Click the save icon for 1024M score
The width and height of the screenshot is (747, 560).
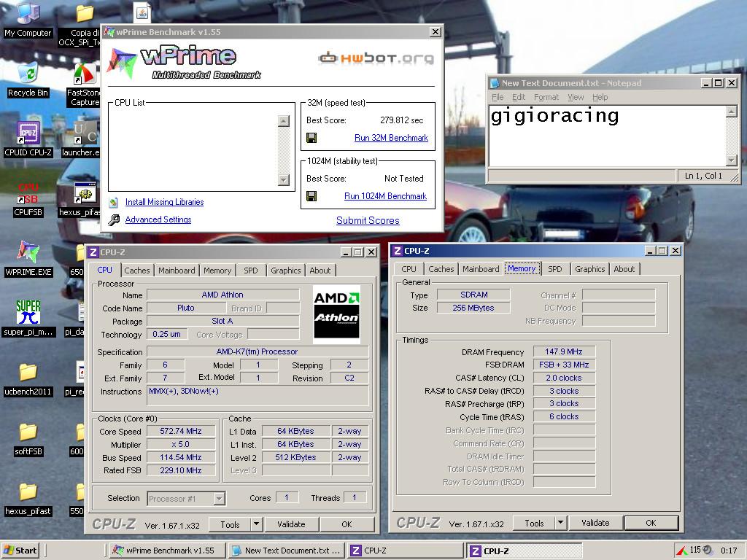click(x=311, y=196)
